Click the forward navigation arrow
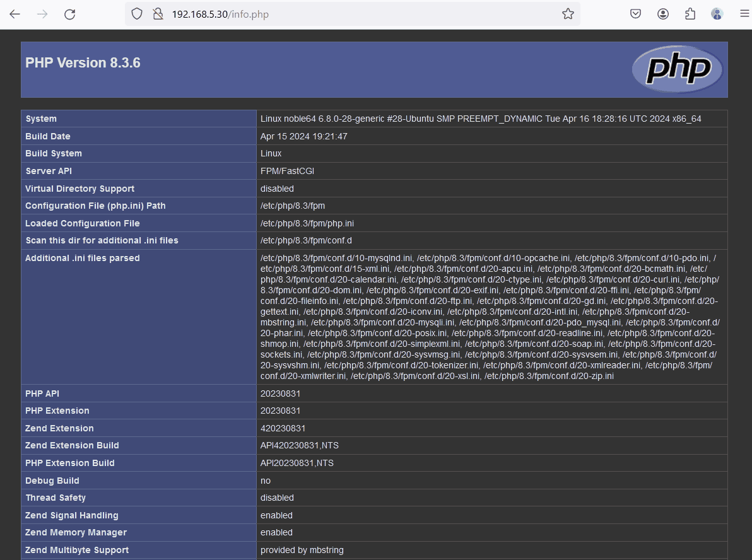The height and width of the screenshot is (560, 752). (42, 14)
